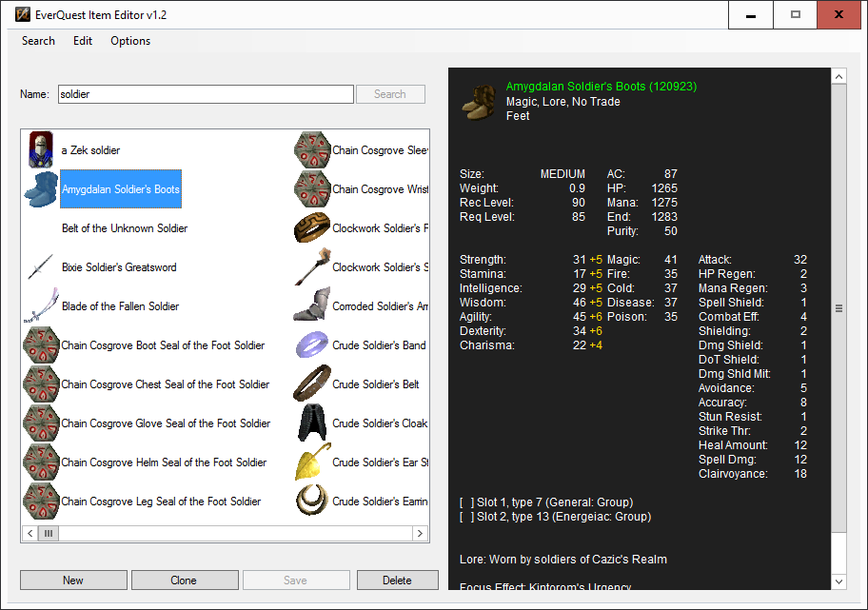This screenshot has height=610, width=868.
Task: Select Chain Cosgrove Glove Seal of the Foot Soldier
Action: [166, 423]
